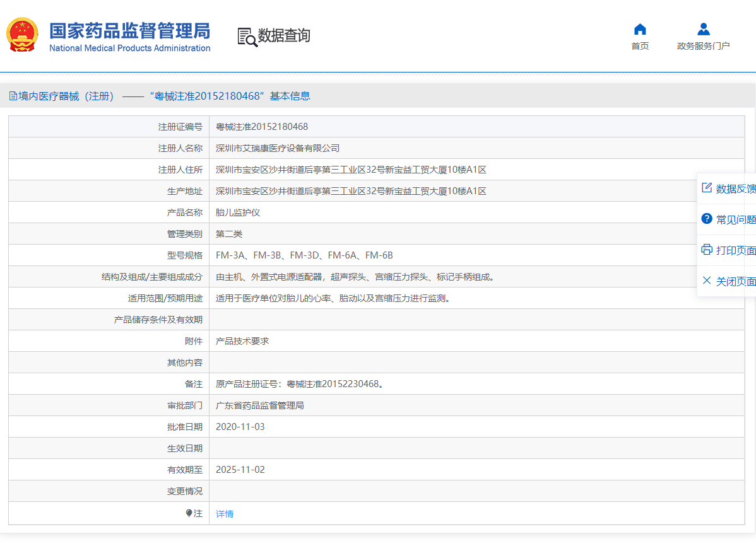This screenshot has width=756, height=546.
Task: Click the 变更情况 row label
Action: [x=185, y=492]
